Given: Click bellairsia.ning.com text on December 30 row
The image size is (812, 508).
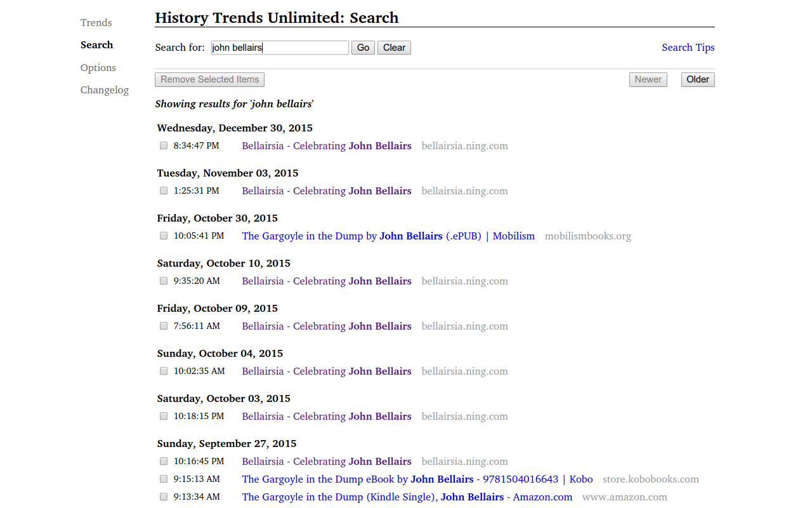Looking at the screenshot, I should pos(465,146).
